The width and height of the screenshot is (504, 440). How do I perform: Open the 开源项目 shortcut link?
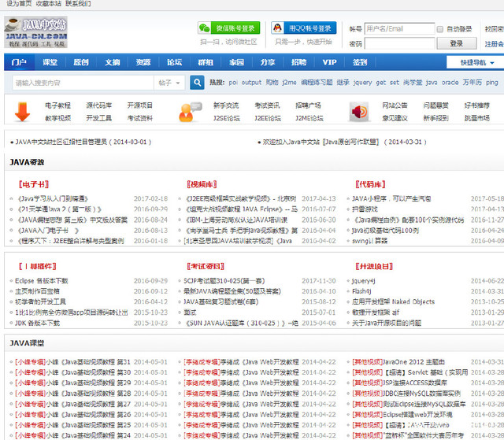(x=140, y=105)
